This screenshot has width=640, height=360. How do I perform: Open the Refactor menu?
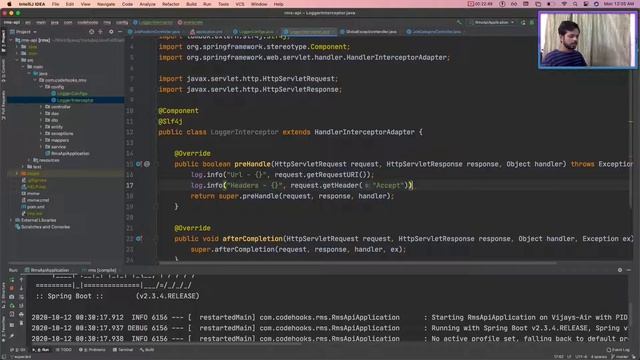tap(171, 4)
